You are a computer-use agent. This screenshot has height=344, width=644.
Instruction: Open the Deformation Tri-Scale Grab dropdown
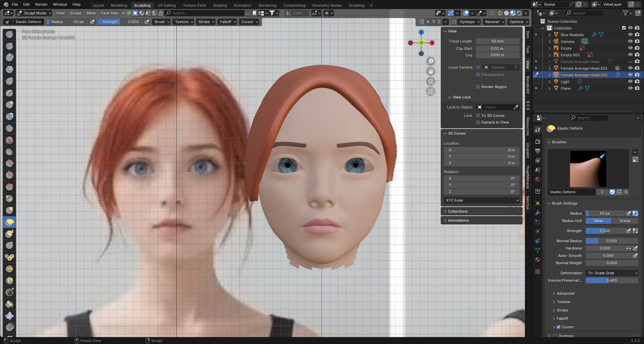click(612, 273)
